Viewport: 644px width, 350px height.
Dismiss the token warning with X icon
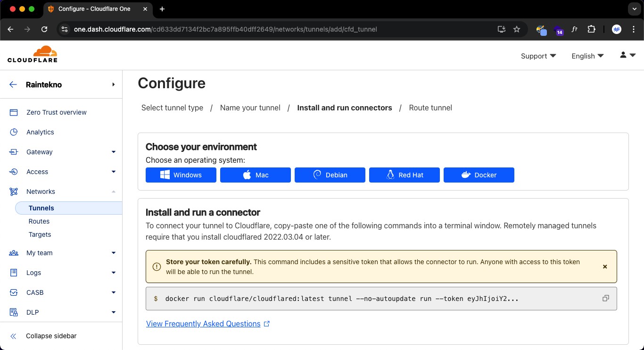pos(605,267)
